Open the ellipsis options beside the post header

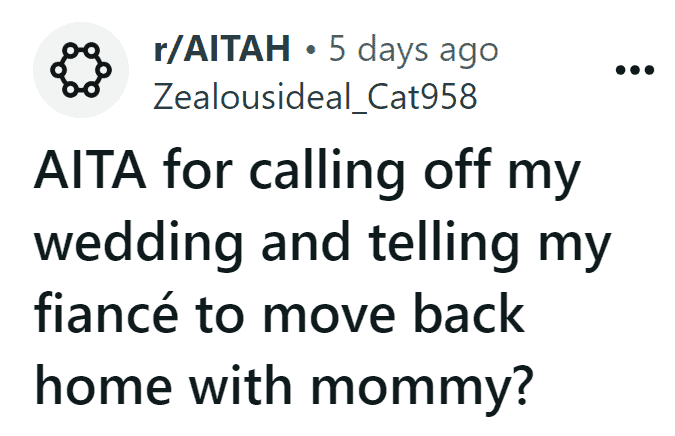coord(635,69)
